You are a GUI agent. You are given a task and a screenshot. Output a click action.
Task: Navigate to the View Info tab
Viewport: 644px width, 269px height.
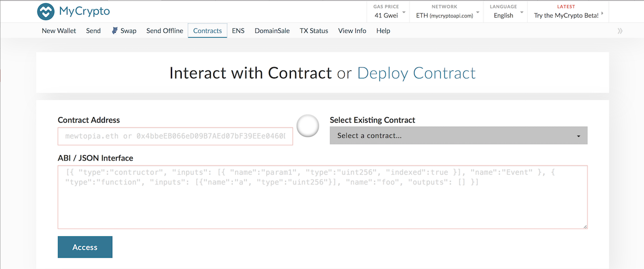click(x=352, y=31)
